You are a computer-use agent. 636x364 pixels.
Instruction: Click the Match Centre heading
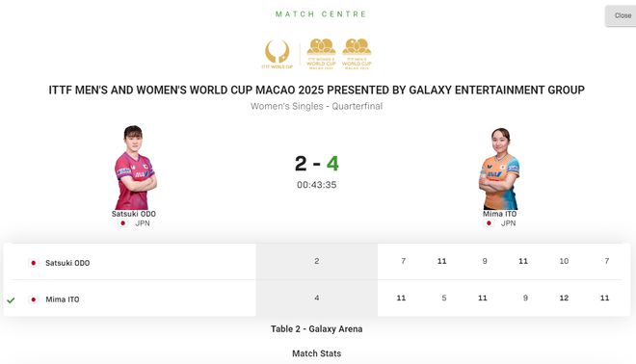(321, 14)
